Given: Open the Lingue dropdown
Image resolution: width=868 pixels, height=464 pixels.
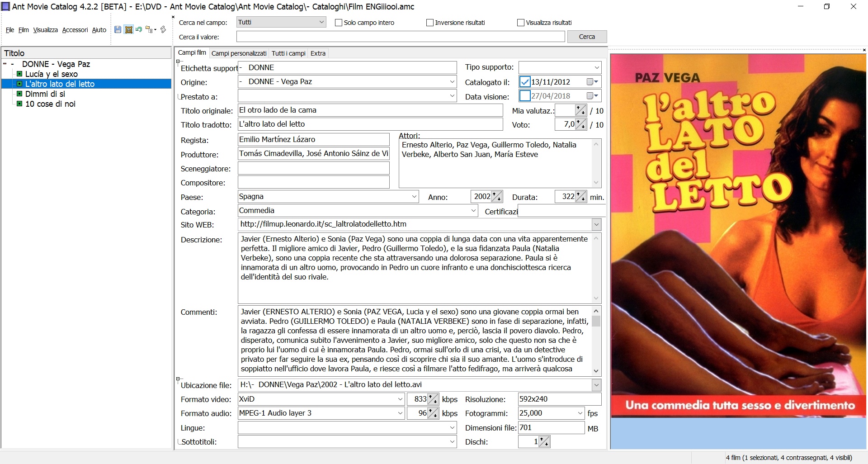Looking at the screenshot, I should tap(452, 428).
